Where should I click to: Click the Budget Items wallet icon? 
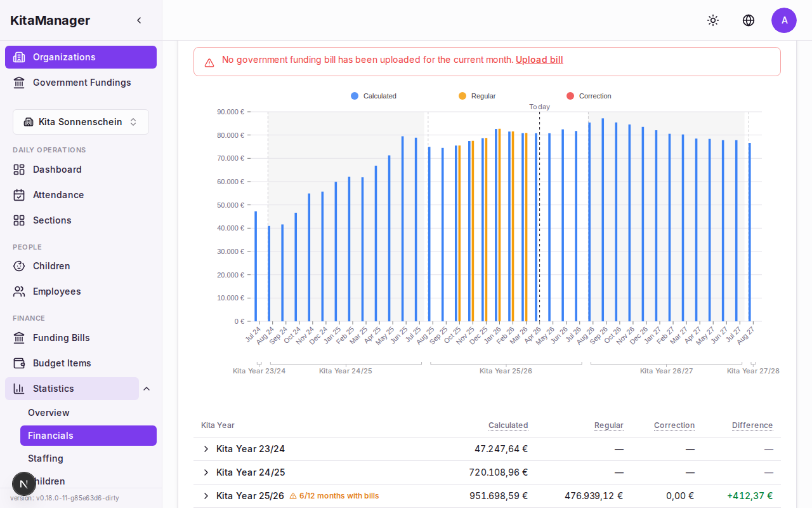19,363
